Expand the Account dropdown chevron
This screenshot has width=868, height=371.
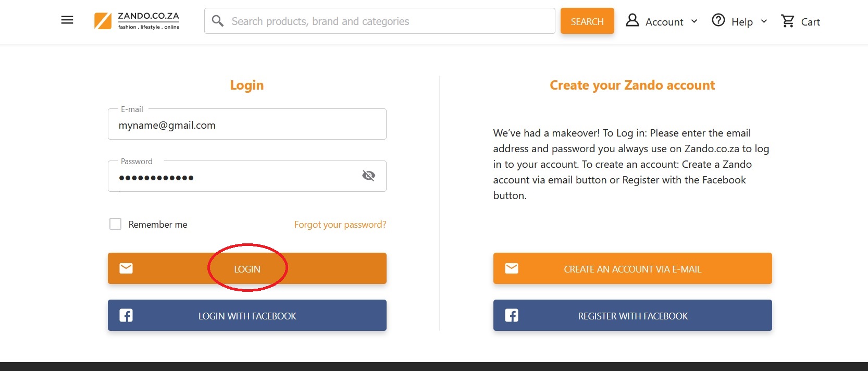(x=694, y=21)
